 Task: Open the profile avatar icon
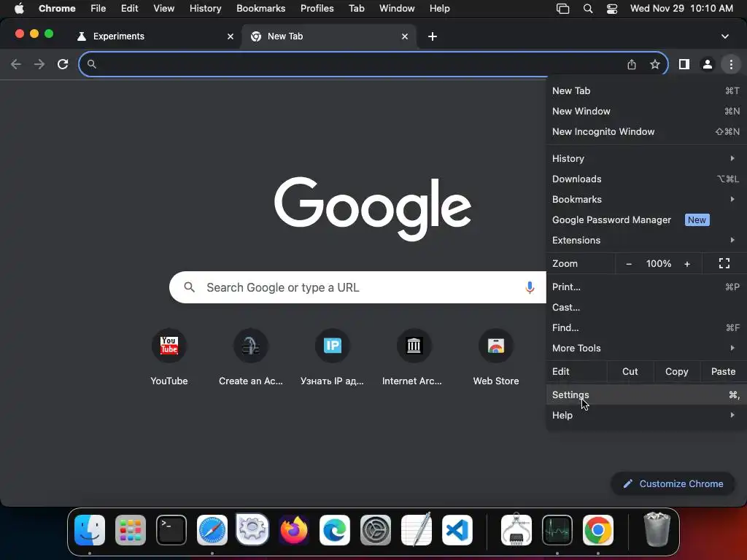708,64
